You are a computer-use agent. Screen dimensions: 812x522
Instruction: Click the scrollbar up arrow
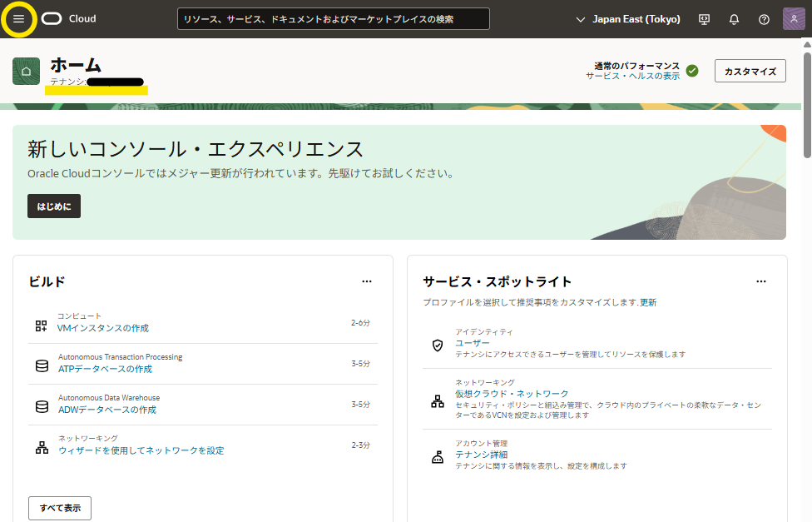coord(807,44)
